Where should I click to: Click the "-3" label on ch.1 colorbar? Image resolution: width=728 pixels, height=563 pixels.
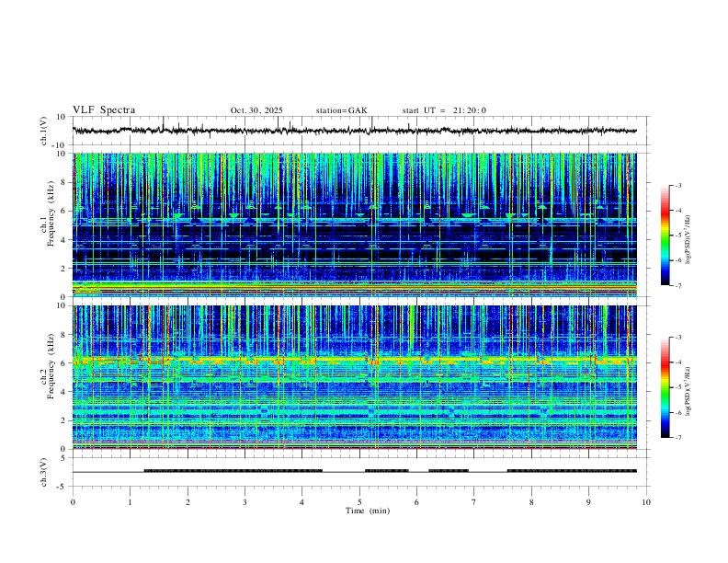(677, 185)
